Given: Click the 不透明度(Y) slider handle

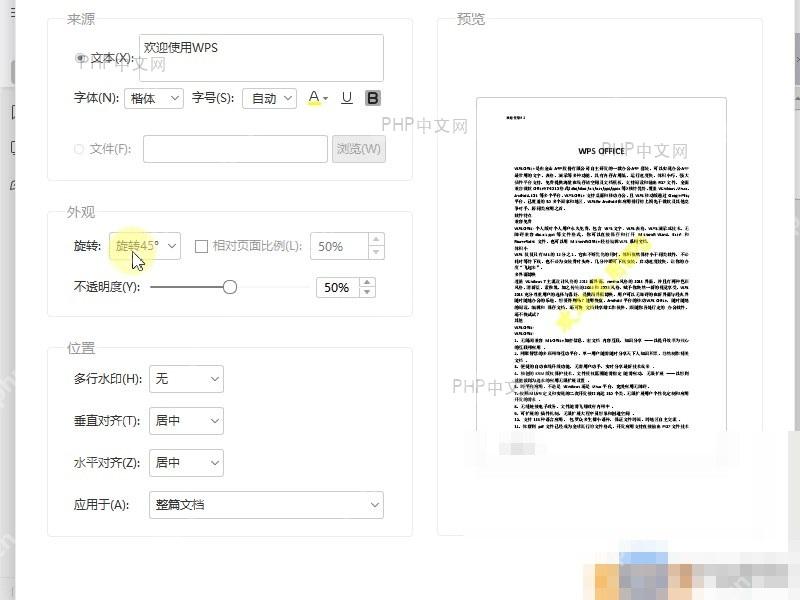Looking at the screenshot, I should 230,287.
